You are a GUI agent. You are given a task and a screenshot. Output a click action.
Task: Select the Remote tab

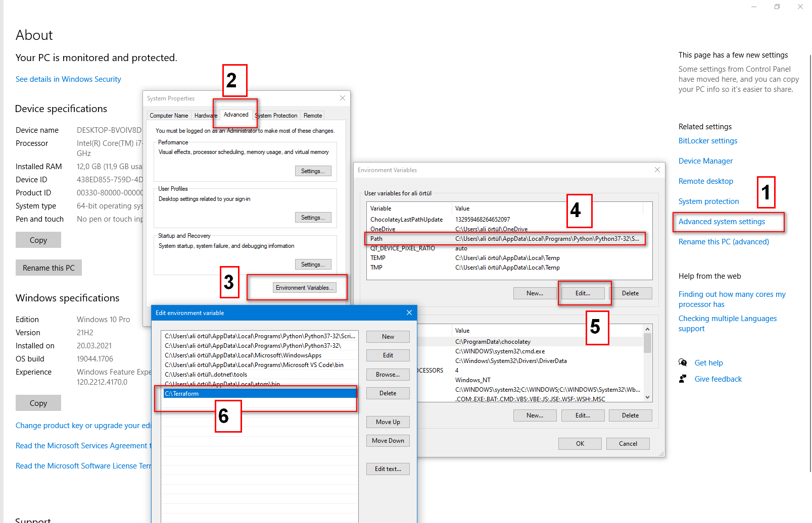[x=313, y=116]
